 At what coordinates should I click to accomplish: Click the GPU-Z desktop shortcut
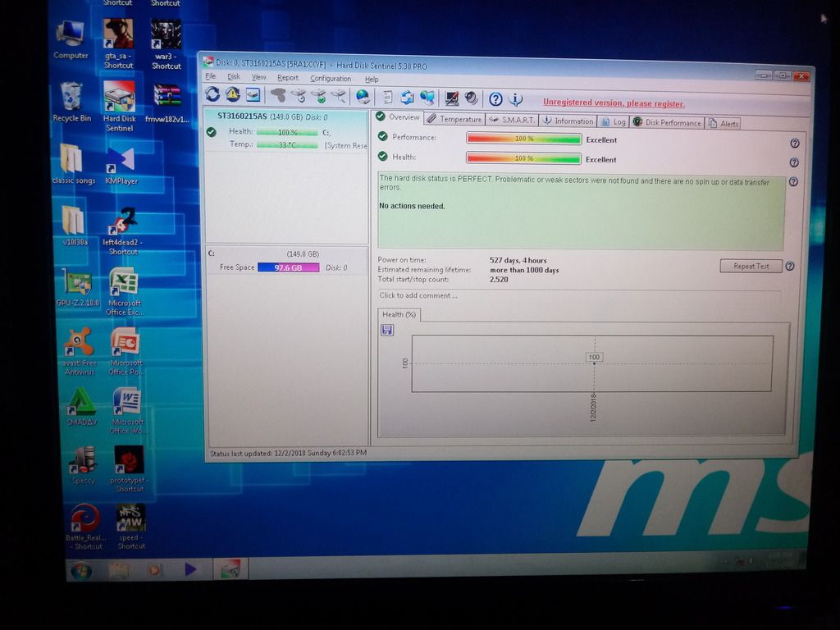click(x=78, y=288)
